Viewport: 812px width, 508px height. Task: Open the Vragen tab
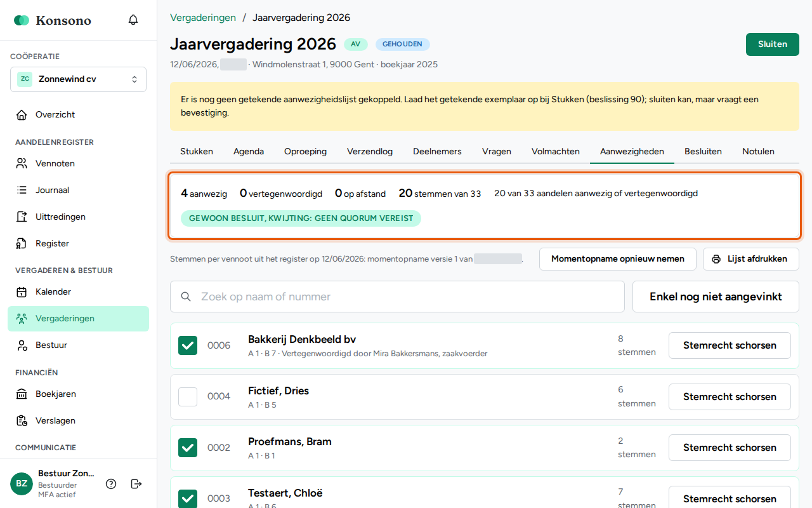[497, 152]
